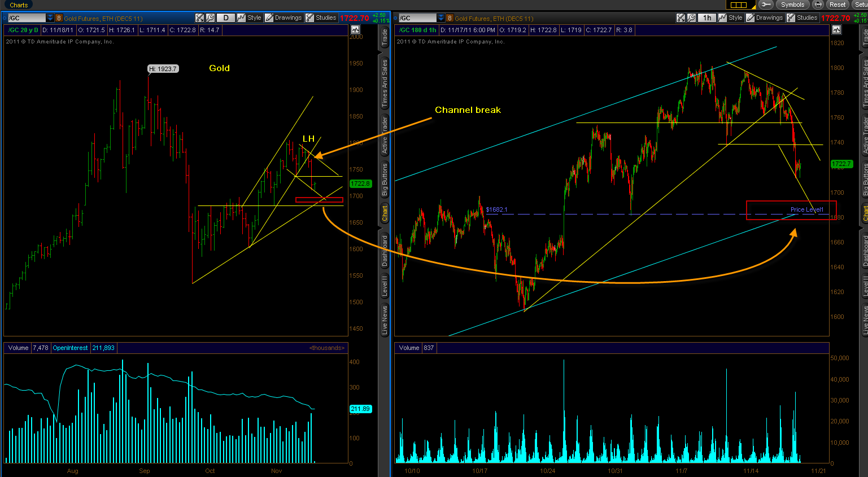Click the right chart /GC symbol input field
The height and width of the screenshot is (477, 868).
417,18
